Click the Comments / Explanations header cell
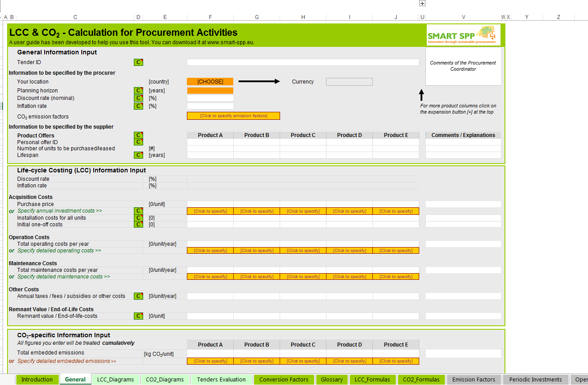 463,135
